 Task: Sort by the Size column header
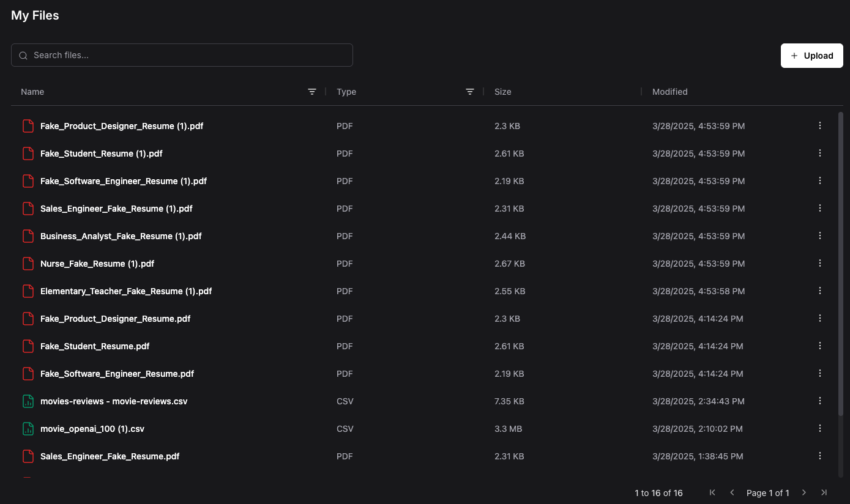click(503, 92)
